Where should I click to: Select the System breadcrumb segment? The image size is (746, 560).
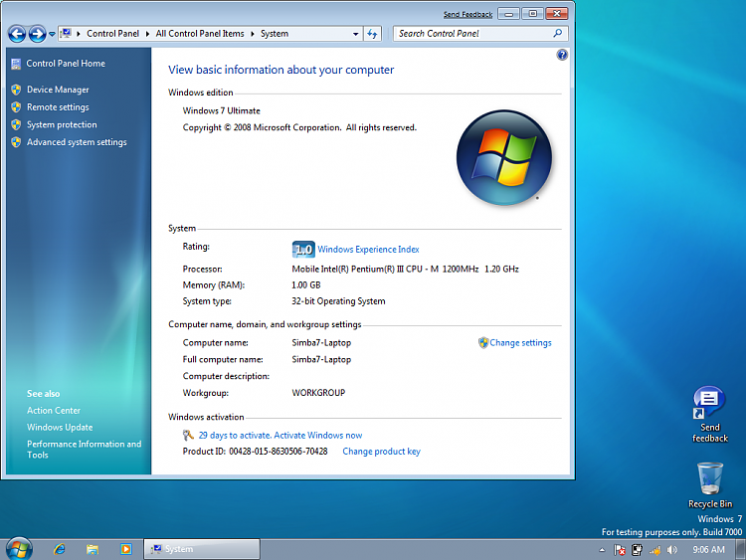[x=275, y=34]
